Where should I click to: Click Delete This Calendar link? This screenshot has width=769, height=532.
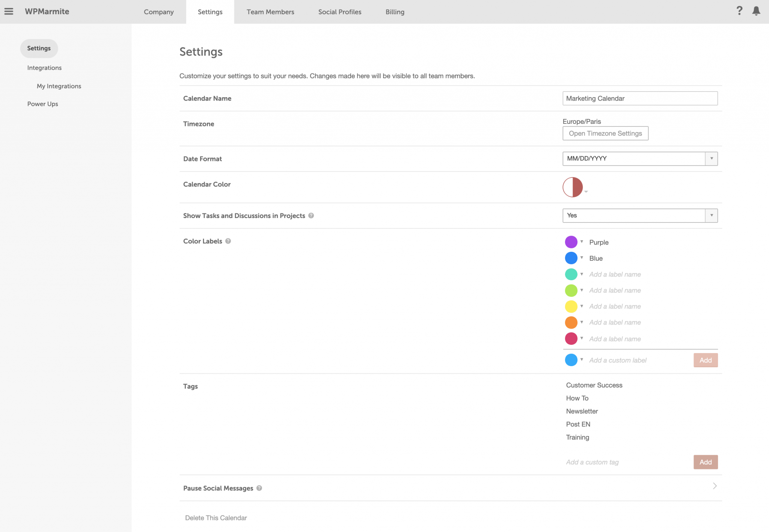(216, 518)
